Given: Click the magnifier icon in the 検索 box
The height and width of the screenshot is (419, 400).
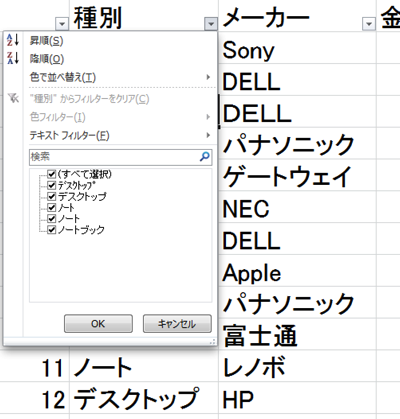Looking at the screenshot, I should pyautogui.click(x=205, y=156).
